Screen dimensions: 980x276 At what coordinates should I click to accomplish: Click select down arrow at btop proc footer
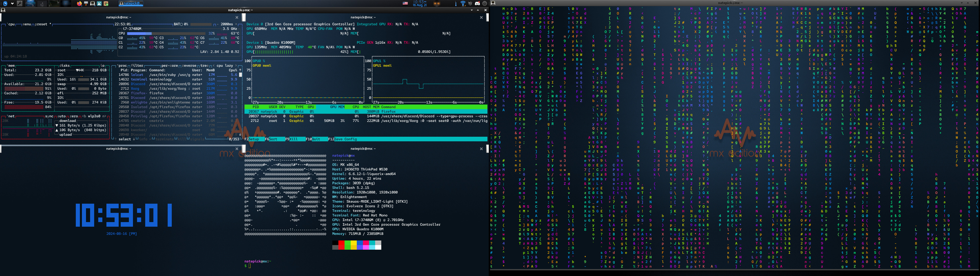click(134, 139)
